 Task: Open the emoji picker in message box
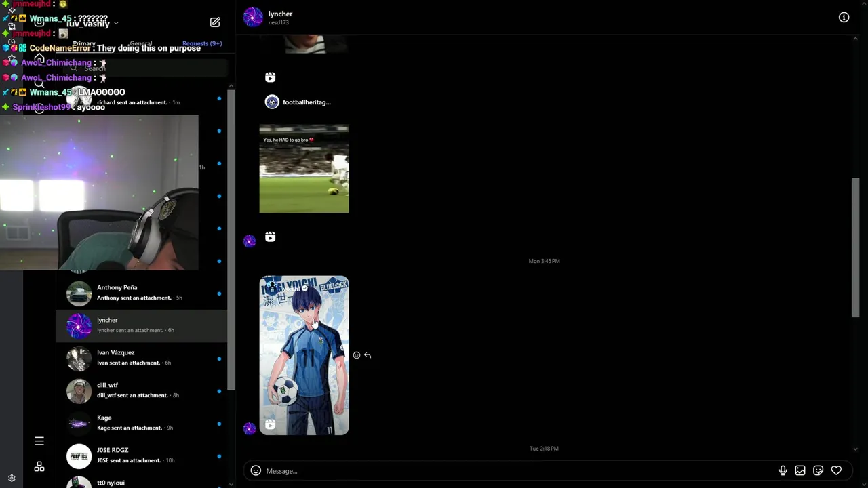[x=256, y=470]
